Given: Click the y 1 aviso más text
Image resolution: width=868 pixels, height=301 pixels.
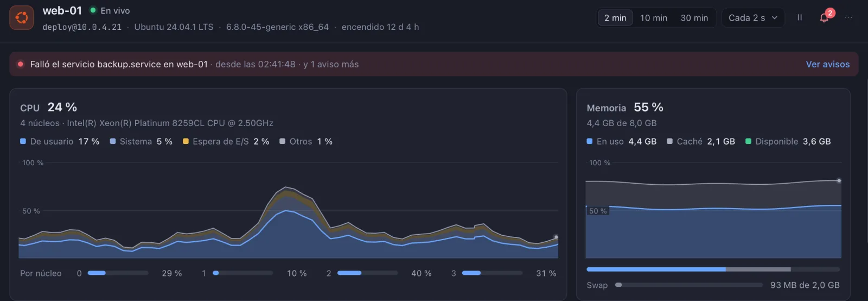Looking at the screenshot, I should point(331,64).
